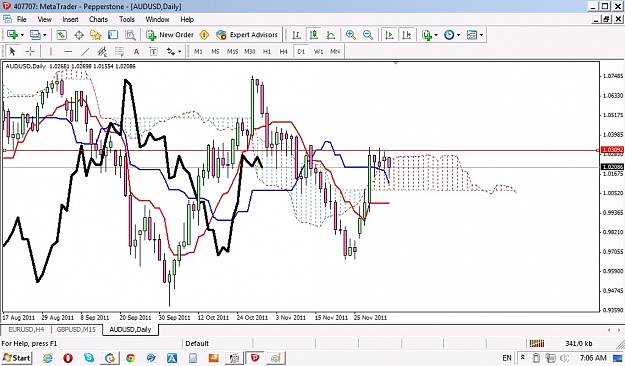Select the Trendline drawing tool
Screen dimensions: 625x366
(85, 51)
